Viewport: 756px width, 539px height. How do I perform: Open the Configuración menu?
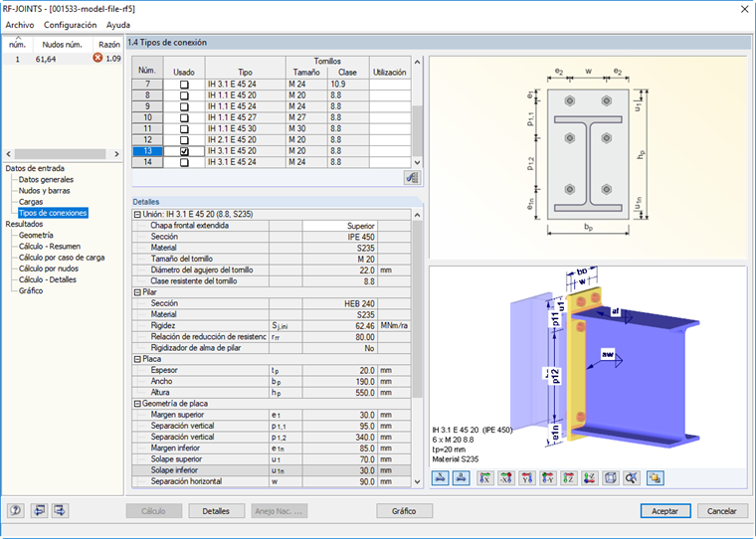(x=70, y=25)
